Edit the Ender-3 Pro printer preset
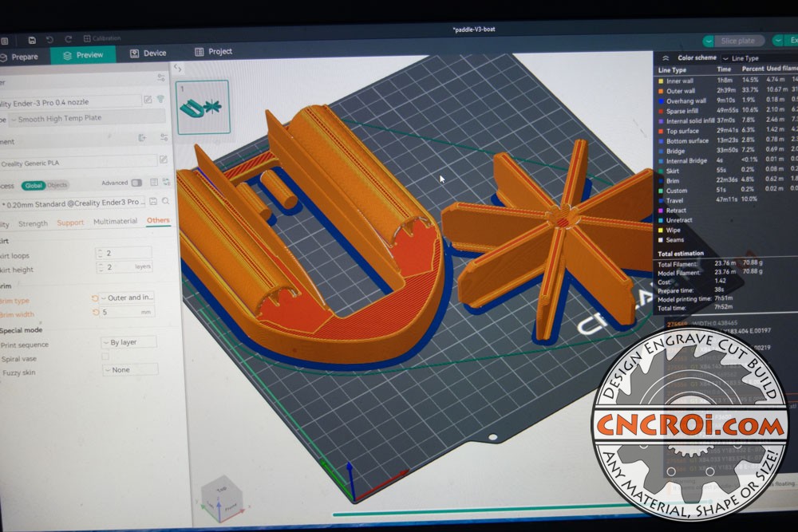The height and width of the screenshot is (532, 798). (x=148, y=100)
